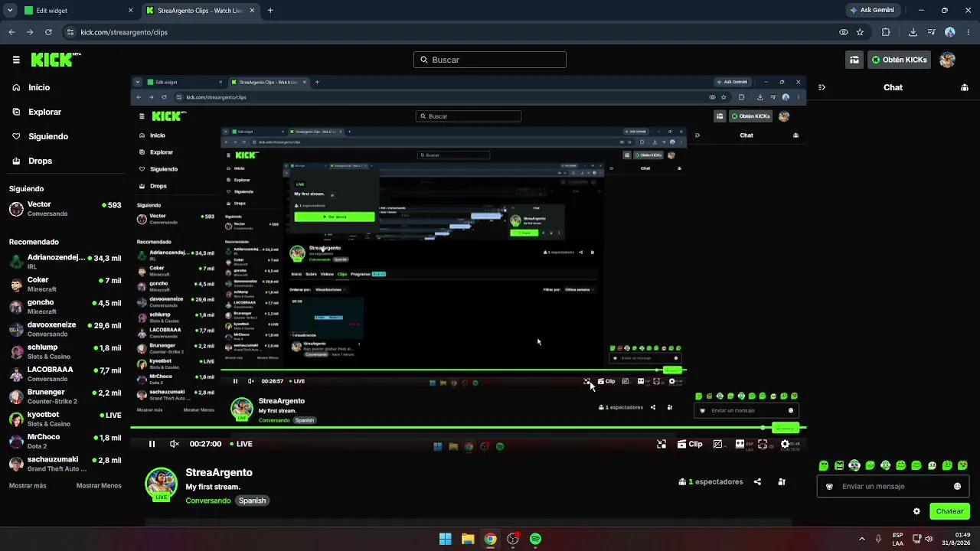Open the player settings gear
980x551 pixels.
[785, 444]
